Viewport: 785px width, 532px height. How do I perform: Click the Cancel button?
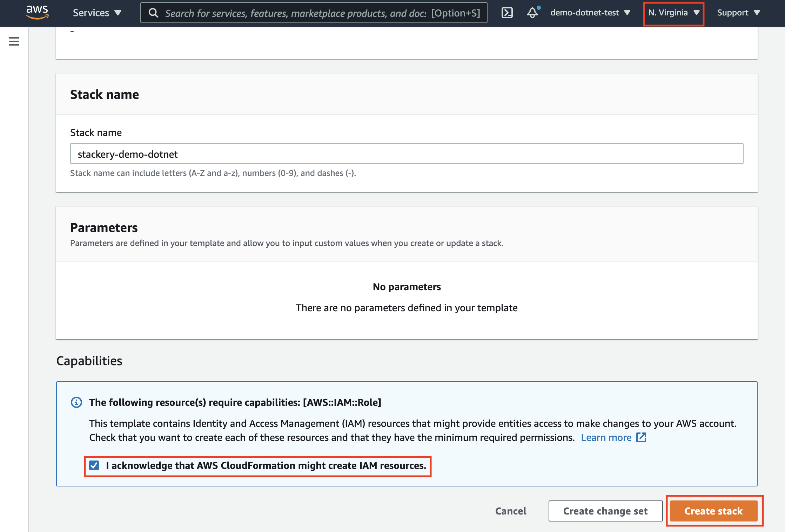pyautogui.click(x=511, y=511)
